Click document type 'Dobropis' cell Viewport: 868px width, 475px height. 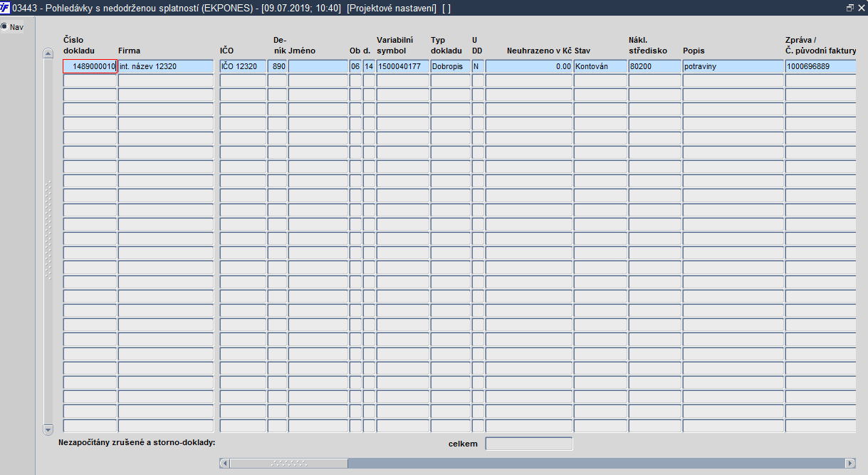pos(451,66)
